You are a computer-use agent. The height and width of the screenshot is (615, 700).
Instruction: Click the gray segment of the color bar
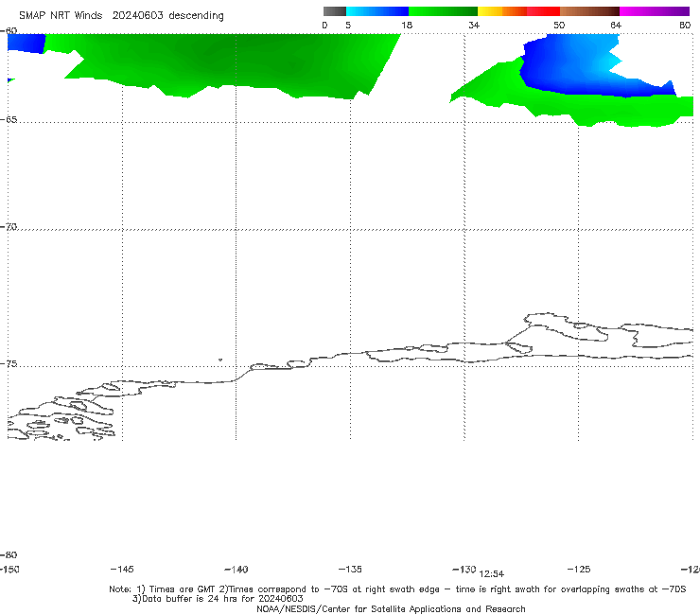click(x=335, y=11)
